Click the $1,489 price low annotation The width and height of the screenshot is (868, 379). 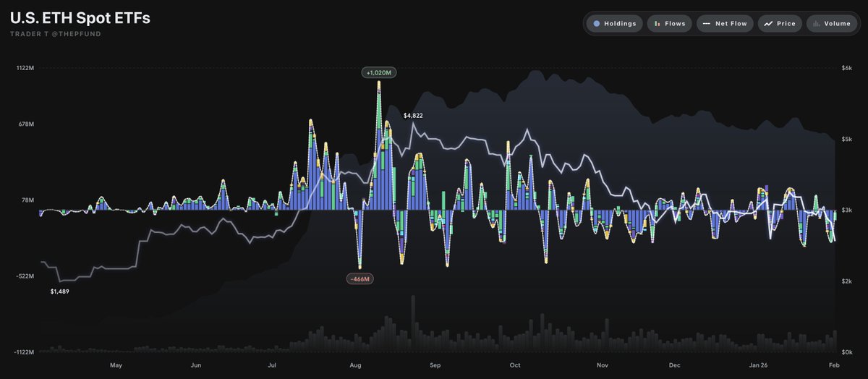click(61, 291)
